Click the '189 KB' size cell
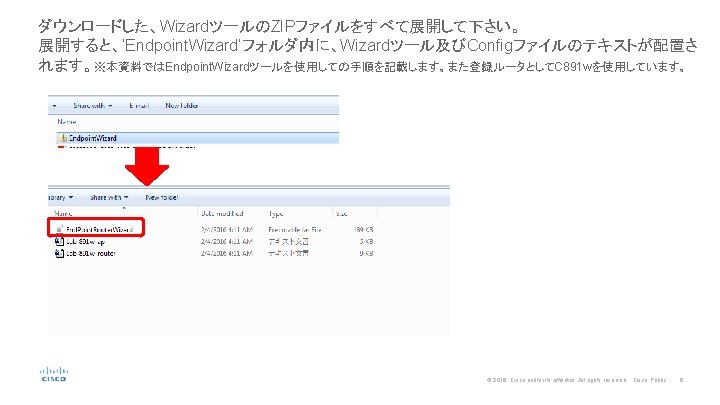The image size is (720, 405). 364,229
